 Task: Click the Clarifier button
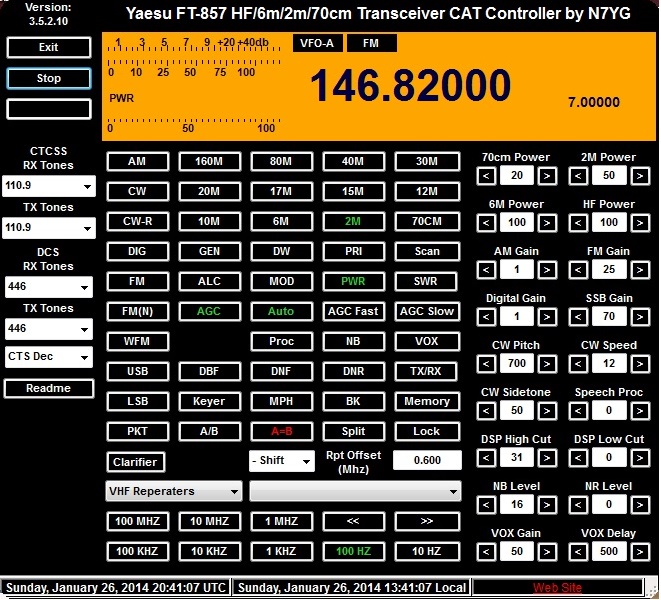[x=135, y=462]
